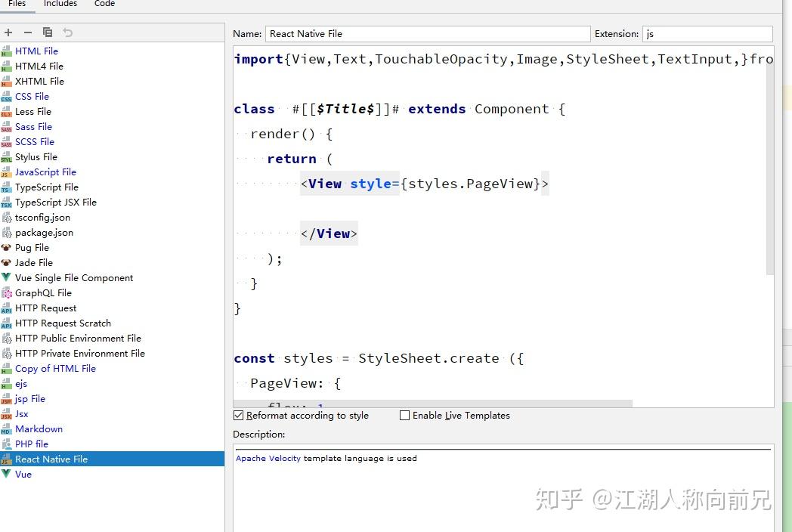792x532 pixels.
Task: Switch to the Files tab
Action: click(x=17, y=4)
